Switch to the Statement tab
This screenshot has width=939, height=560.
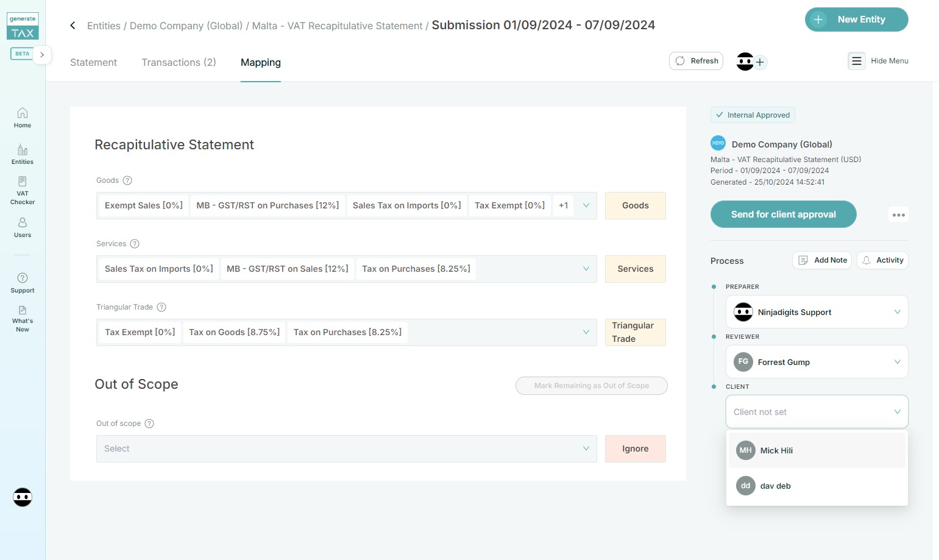(93, 62)
